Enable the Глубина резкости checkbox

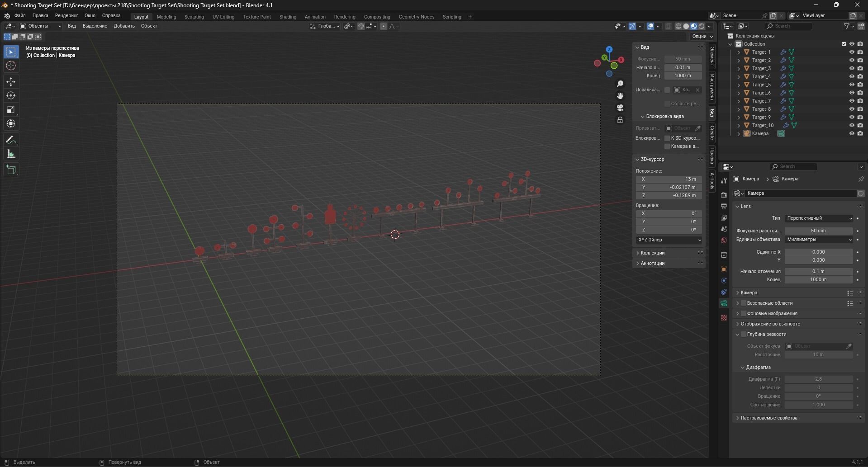(x=743, y=335)
